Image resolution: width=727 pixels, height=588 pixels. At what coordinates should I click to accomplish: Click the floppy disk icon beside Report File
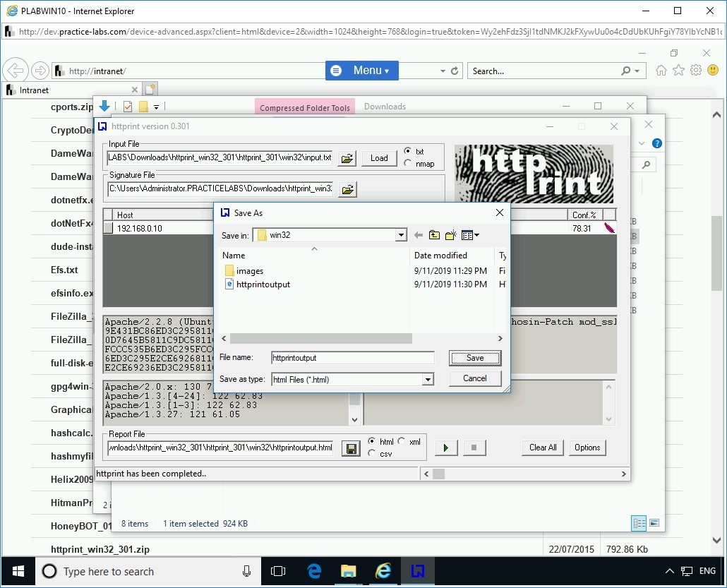351,448
